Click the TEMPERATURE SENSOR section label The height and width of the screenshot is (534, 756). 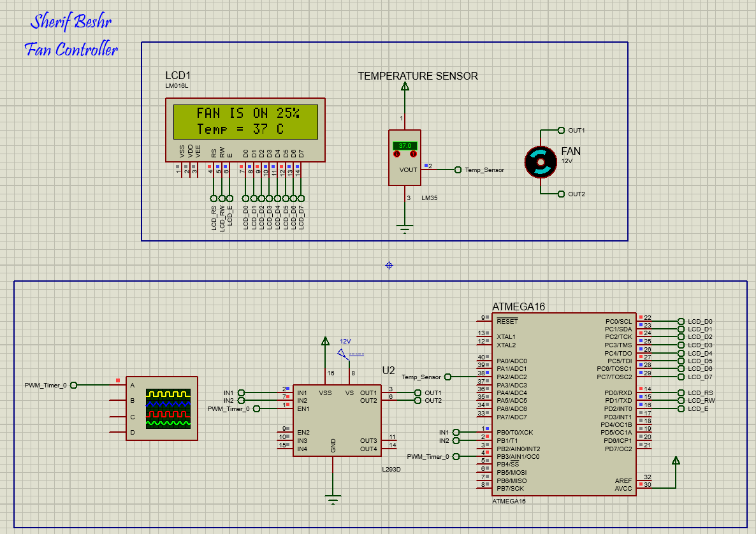(x=418, y=76)
